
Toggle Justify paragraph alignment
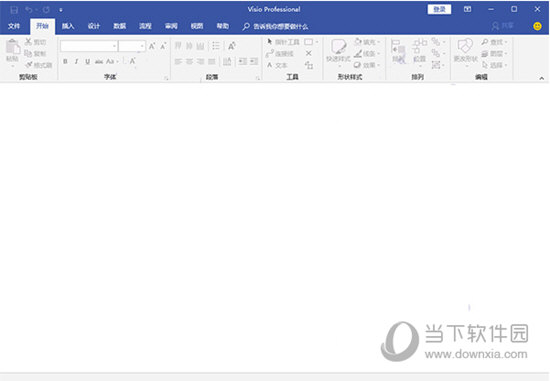tap(212, 62)
